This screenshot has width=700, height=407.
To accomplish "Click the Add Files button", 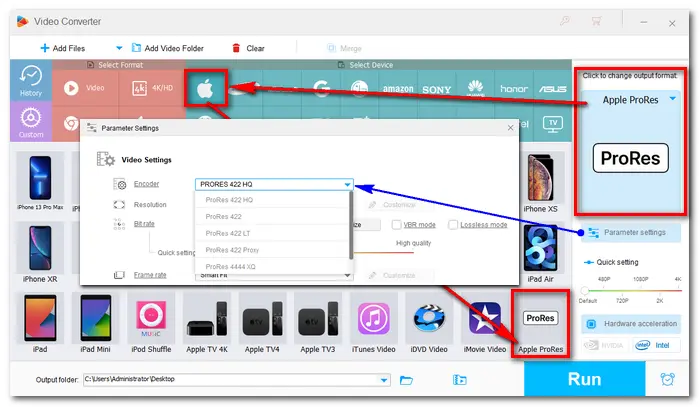I will click(62, 48).
